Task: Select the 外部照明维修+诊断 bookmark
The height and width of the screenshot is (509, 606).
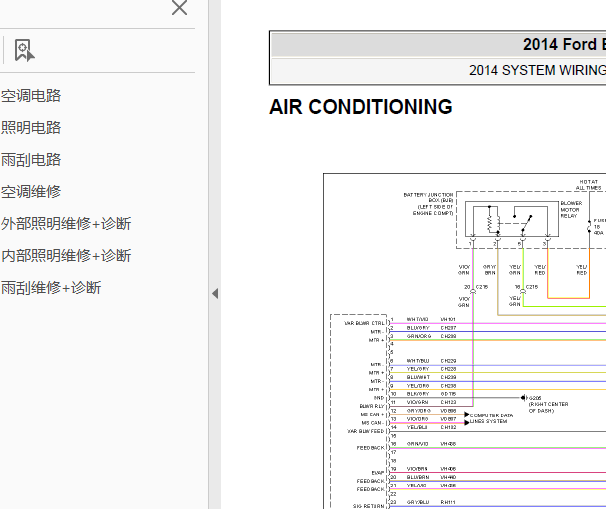Action: click(66, 224)
